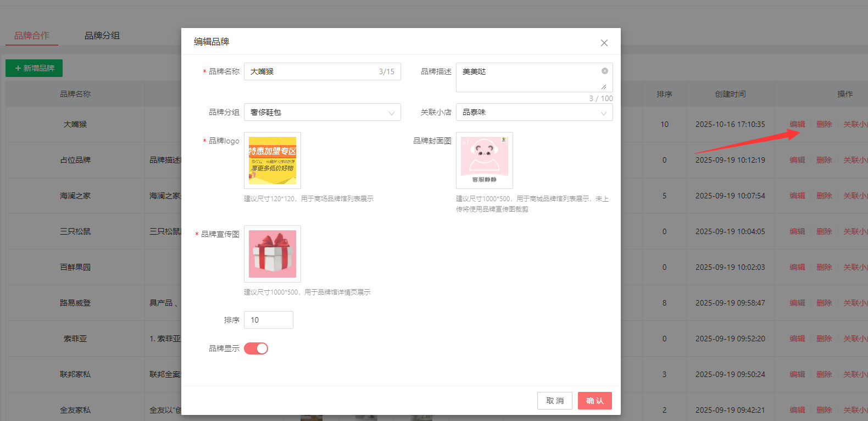The width and height of the screenshot is (868, 421).
Task: Toggle the brand display switch off
Action: click(x=256, y=348)
